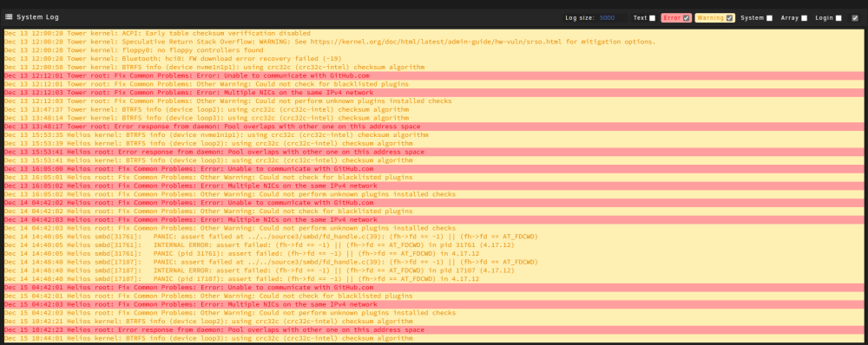Select Dec 15 04:42:01 GitHub.com error line
The width and height of the screenshot is (868, 345).
pyautogui.click(x=433, y=288)
